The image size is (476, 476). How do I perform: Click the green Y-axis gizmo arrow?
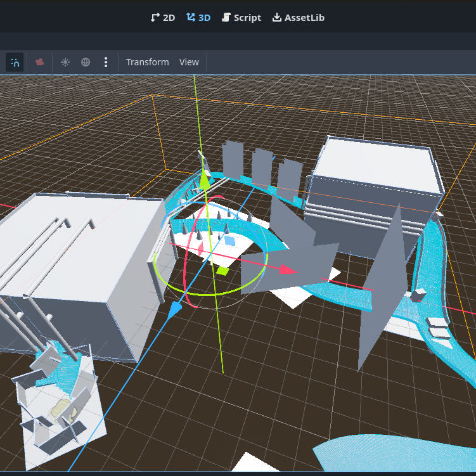(x=204, y=181)
